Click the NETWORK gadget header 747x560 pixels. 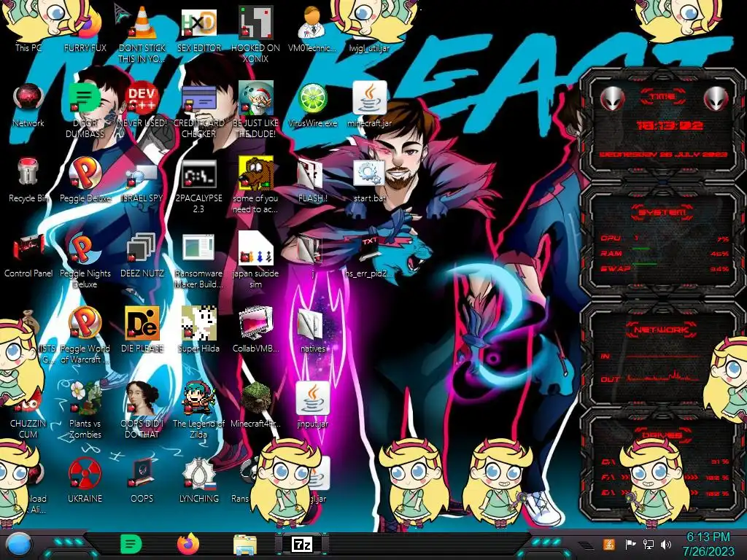[x=662, y=329]
